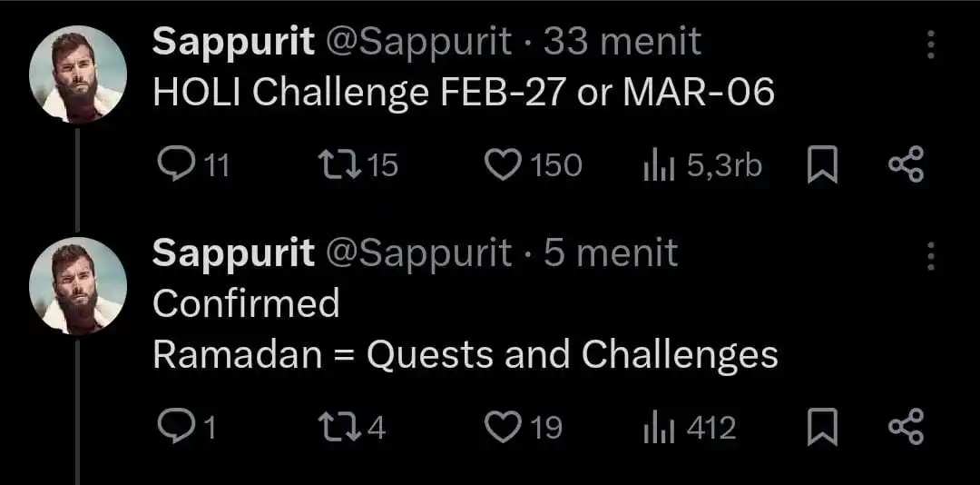The height and width of the screenshot is (485, 980).
Task: Reply to the HOLI Challenge tweet
Action: click(172, 164)
